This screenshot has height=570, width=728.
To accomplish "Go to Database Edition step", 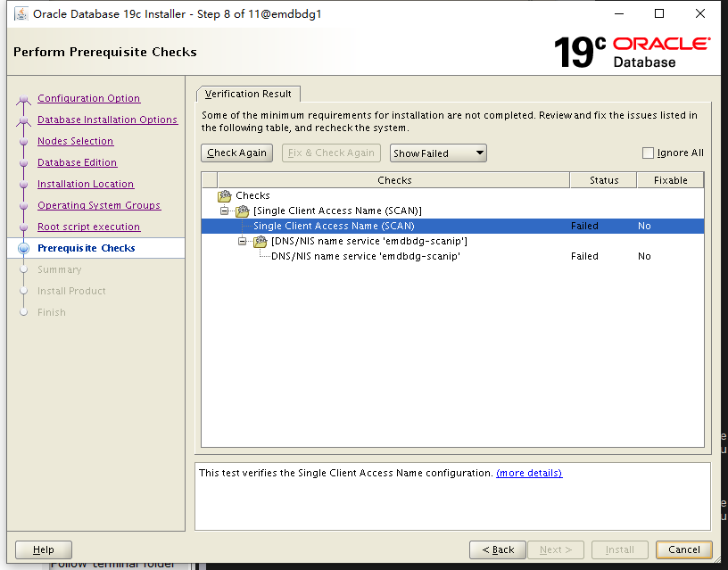I will 77,162.
